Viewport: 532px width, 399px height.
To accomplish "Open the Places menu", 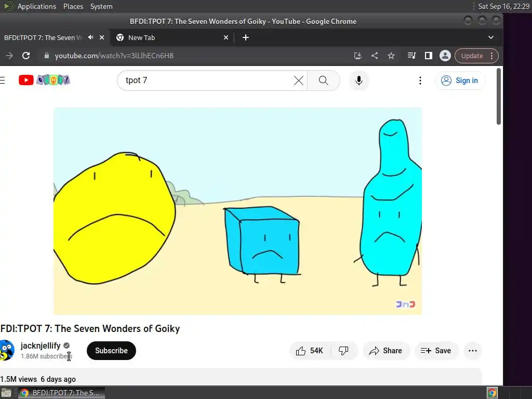I will 73,6.
